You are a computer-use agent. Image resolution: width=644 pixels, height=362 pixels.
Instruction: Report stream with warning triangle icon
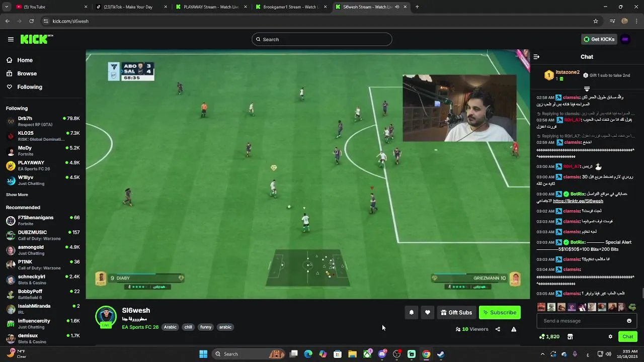[514, 329]
